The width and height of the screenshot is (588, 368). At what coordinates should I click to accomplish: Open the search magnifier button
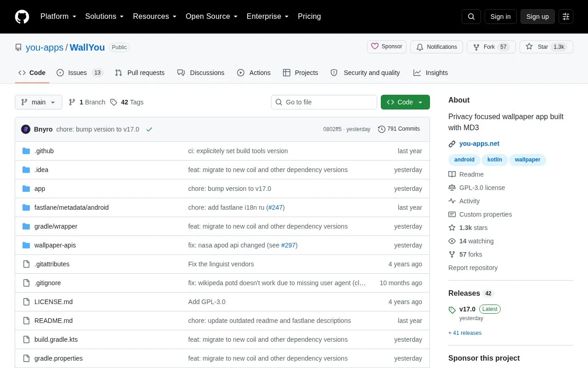click(x=471, y=17)
